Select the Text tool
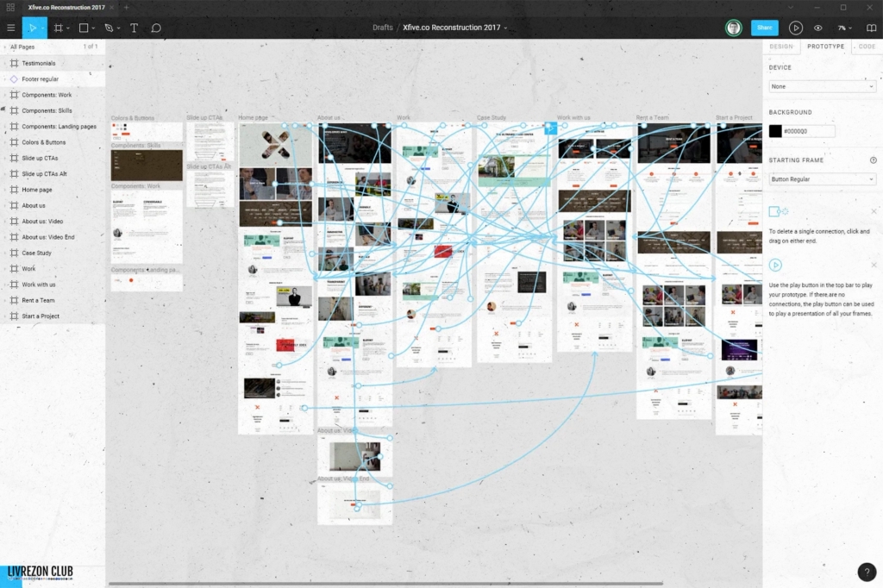This screenshot has height=588, width=883. (x=134, y=28)
